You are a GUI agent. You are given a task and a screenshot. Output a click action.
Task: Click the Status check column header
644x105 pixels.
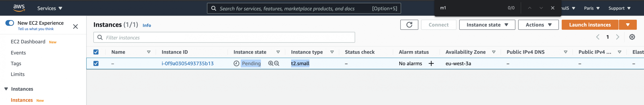pyautogui.click(x=359, y=52)
